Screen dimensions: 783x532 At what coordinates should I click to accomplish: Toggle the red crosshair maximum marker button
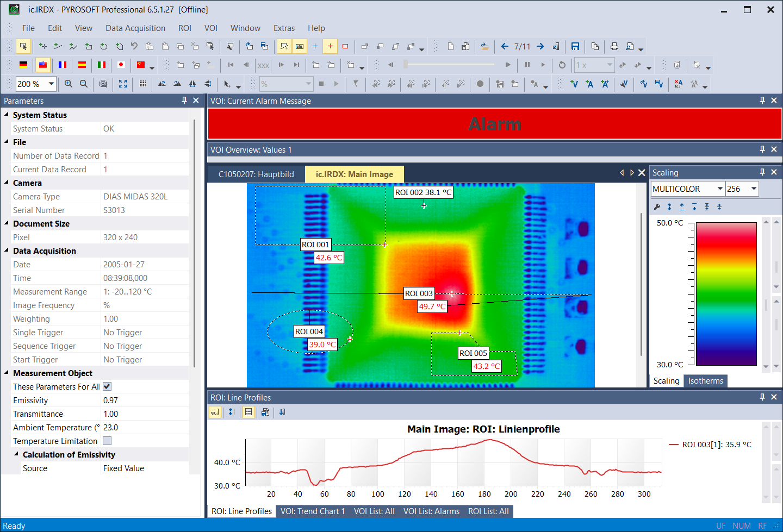[330, 46]
